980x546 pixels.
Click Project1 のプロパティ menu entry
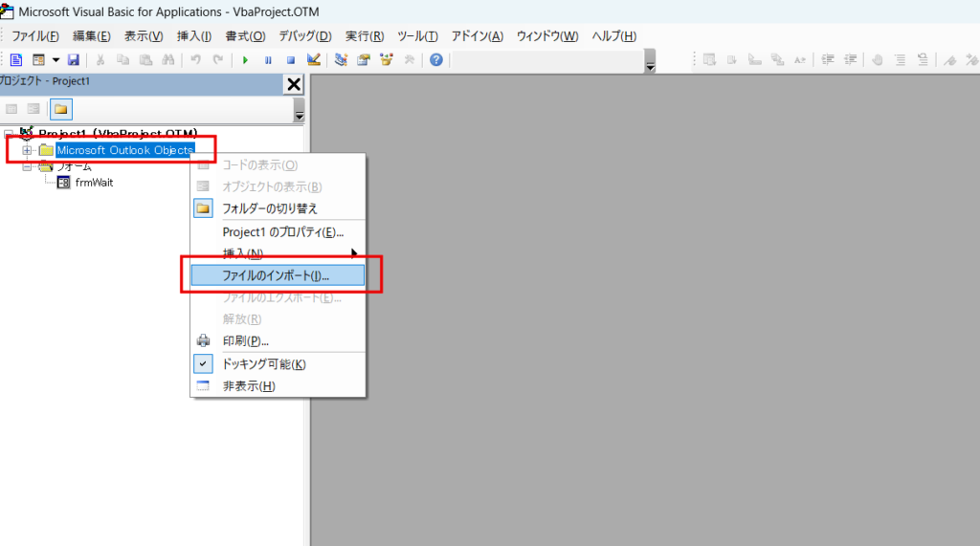point(282,231)
